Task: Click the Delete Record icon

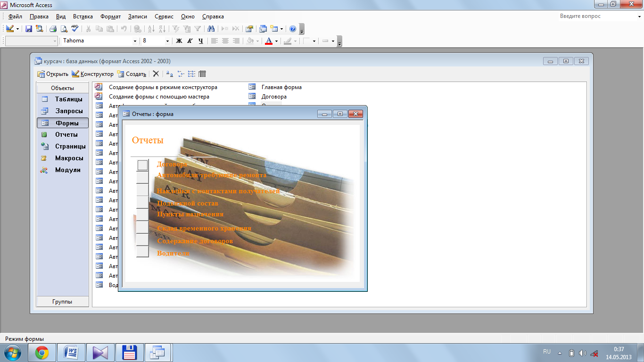Action: pyautogui.click(x=236, y=29)
